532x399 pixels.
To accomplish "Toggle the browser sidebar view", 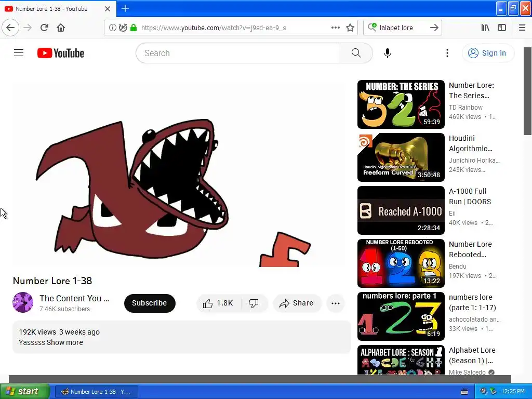I will pyautogui.click(x=502, y=28).
